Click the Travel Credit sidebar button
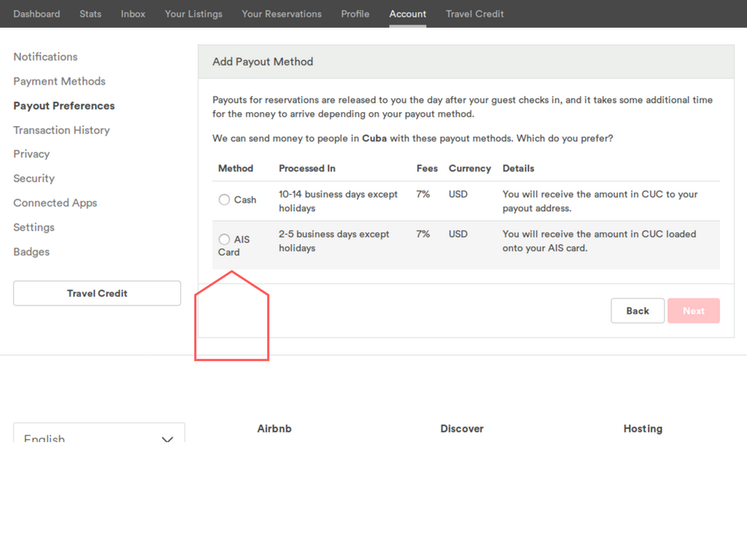This screenshot has height=560, width=747. click(x=97, y=293)
